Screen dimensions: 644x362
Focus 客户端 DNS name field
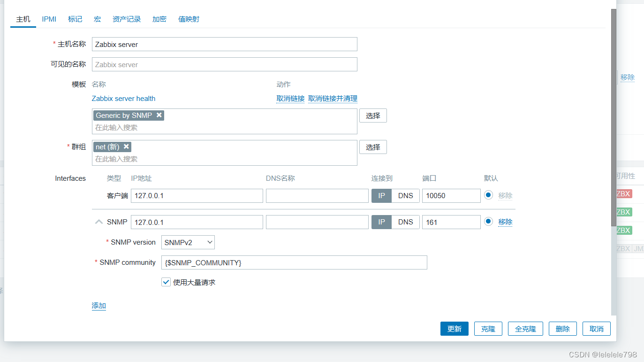click(x=317, y=195)
